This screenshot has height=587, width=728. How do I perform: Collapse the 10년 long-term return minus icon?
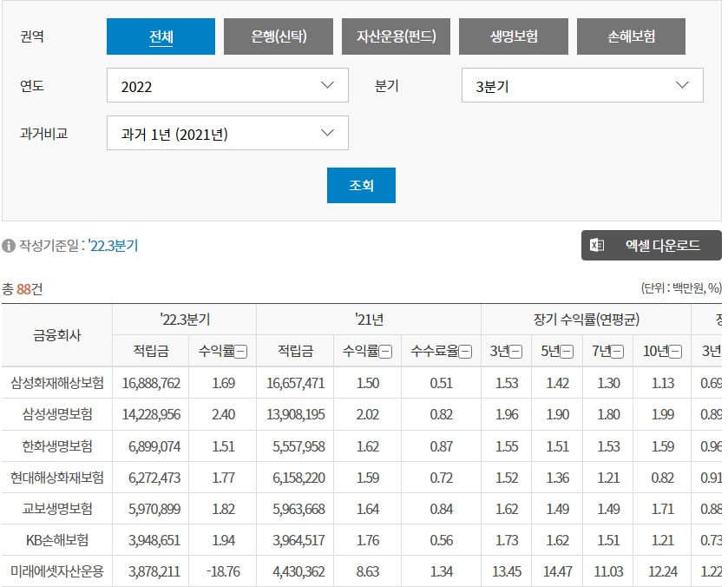pos(676,352)
